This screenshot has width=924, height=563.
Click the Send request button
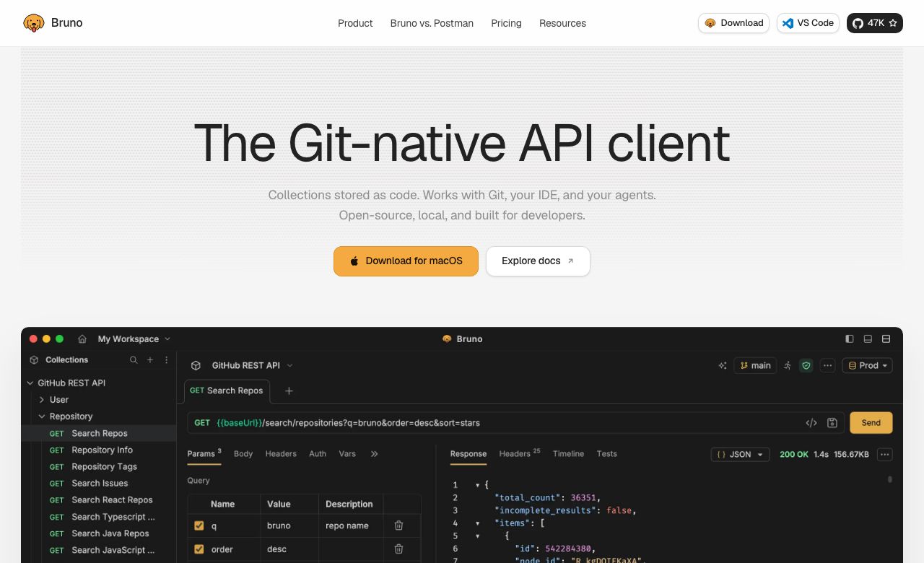coord(871,423)
